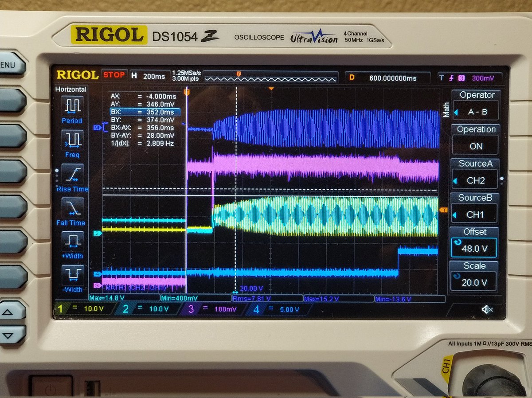The height and width of the screenshot is (398, 532).
Task: Click the 1.25MSa/s sample rate readout
Action: coord(186,72)
